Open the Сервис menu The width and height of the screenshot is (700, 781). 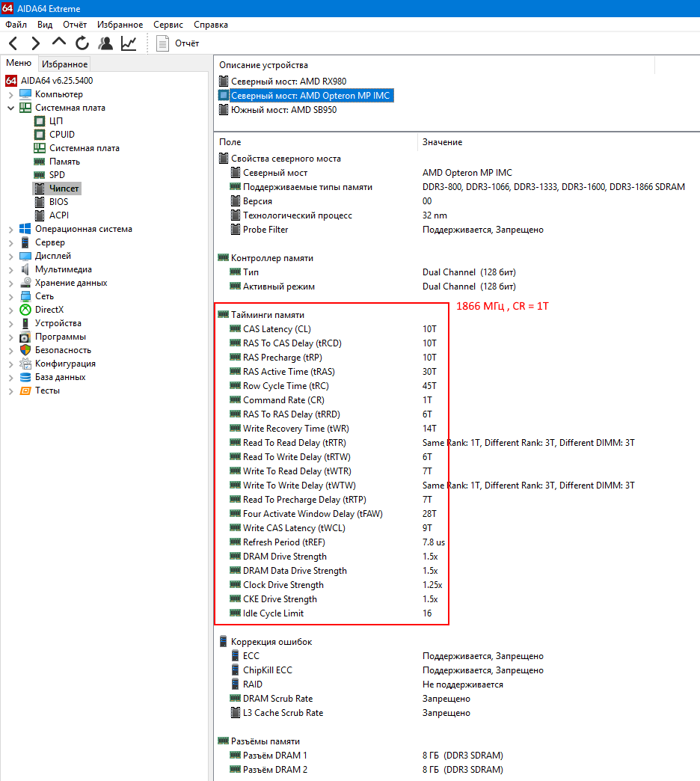tap(168, 25)
